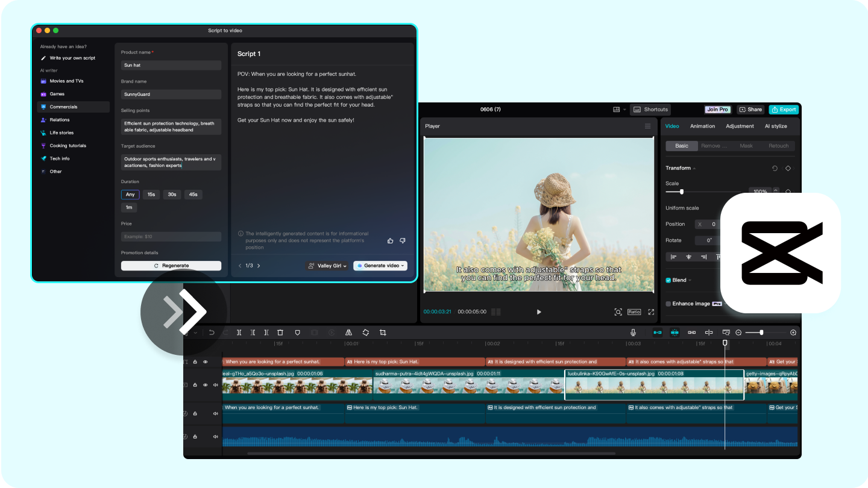Viewport: 868px width, 488px height.
Task: Click the Brand name field with SunnyGuard
Action: [171, 94]
